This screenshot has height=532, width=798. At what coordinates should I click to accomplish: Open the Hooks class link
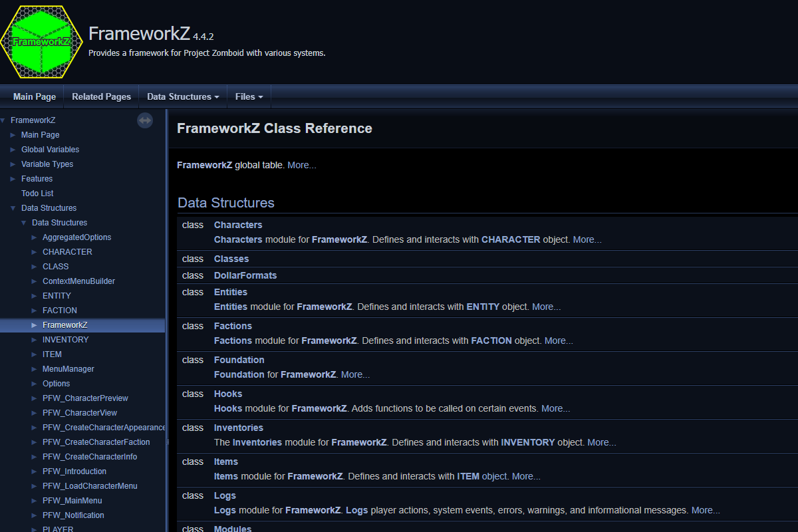(228, 394)
